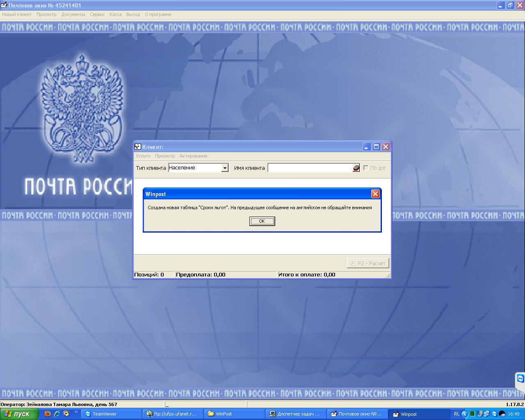This screenshot has height=420, width=525.
Task: Click the Клиент window resize grip
Action: pos(388,276)
